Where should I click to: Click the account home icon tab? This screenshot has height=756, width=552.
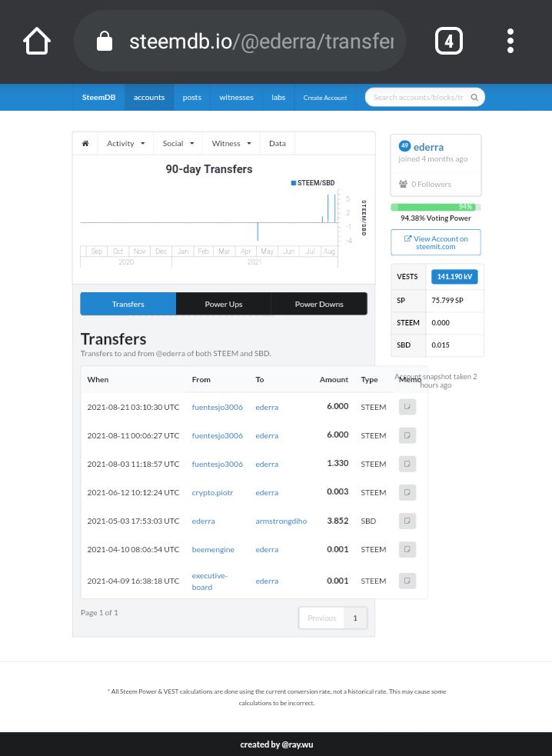tap(85, 143)
